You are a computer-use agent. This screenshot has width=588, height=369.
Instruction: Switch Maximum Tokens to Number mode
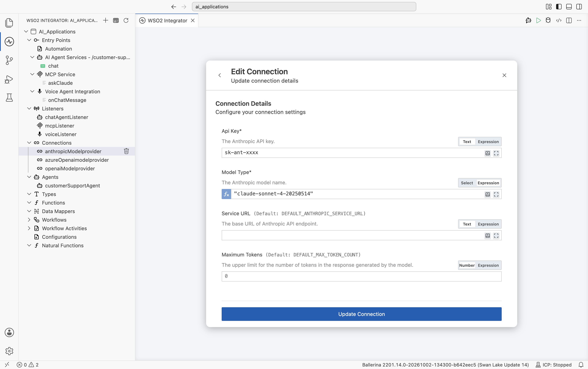point(467,265)
